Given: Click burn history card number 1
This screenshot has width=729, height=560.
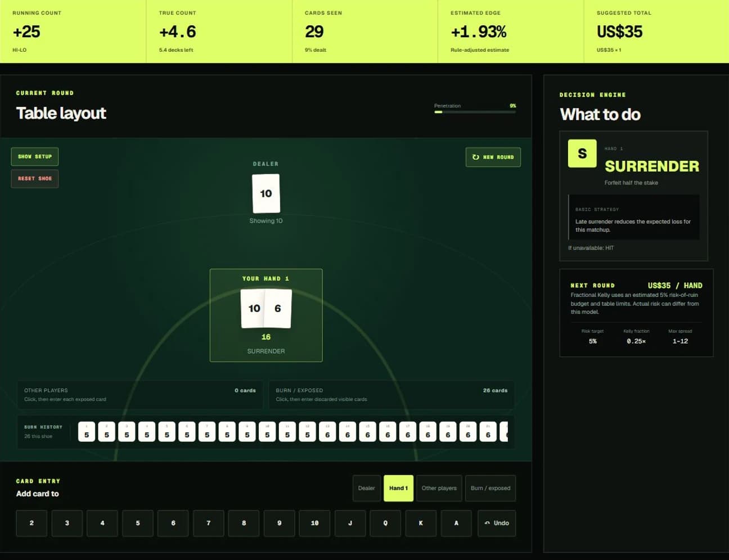Looking at the screenshot, I should click(87, 432).
